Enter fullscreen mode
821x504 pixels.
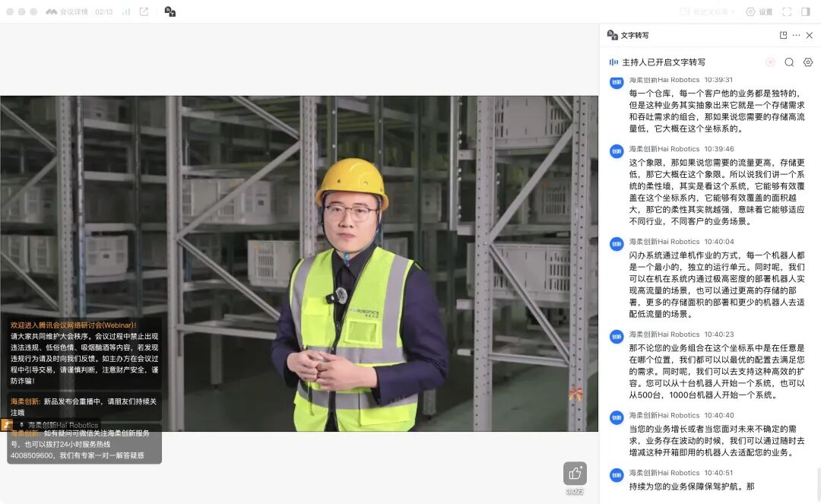pos(787,12)
